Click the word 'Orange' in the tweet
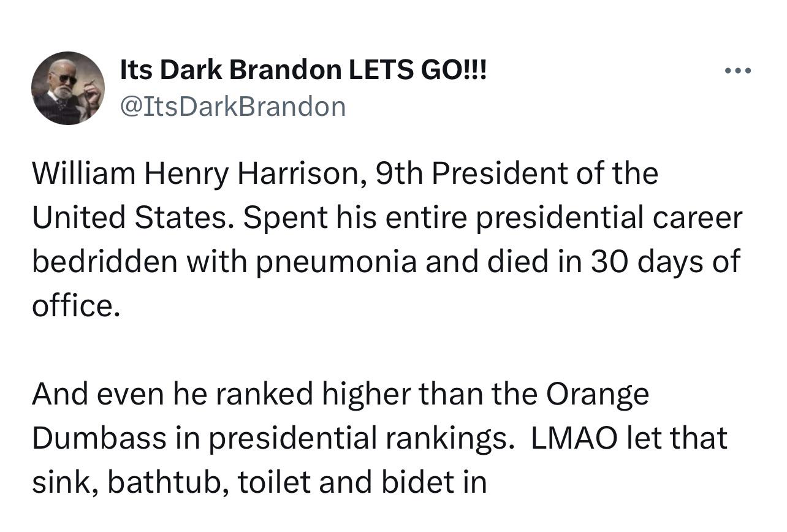 tap(597, 395)
